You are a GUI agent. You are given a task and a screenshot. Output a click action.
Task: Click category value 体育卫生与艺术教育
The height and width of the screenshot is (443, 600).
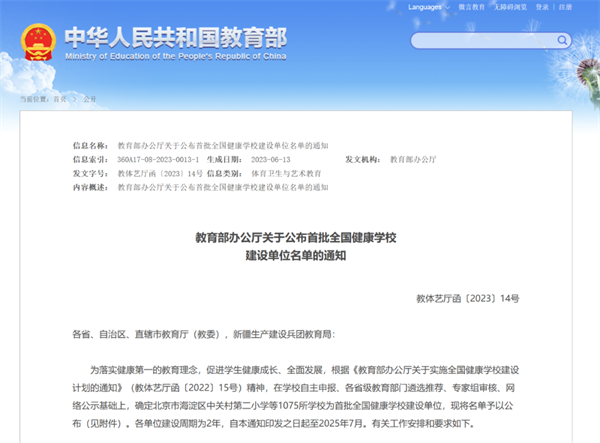tap(286, 174)
